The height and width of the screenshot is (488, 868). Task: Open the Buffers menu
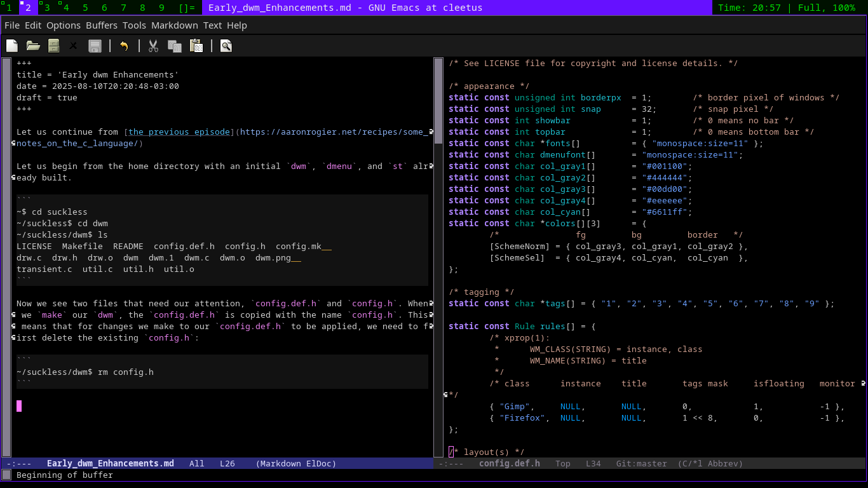click(x=102, y=25)
